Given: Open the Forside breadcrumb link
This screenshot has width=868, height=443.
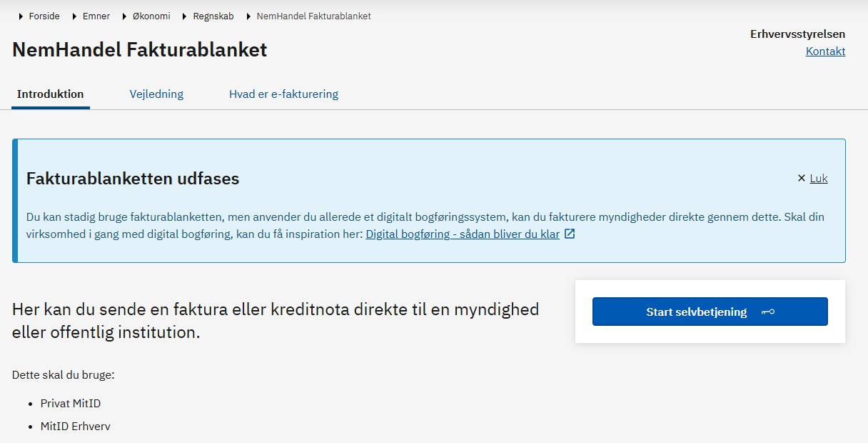Looking at the screenshot, I should pos(44,16).
